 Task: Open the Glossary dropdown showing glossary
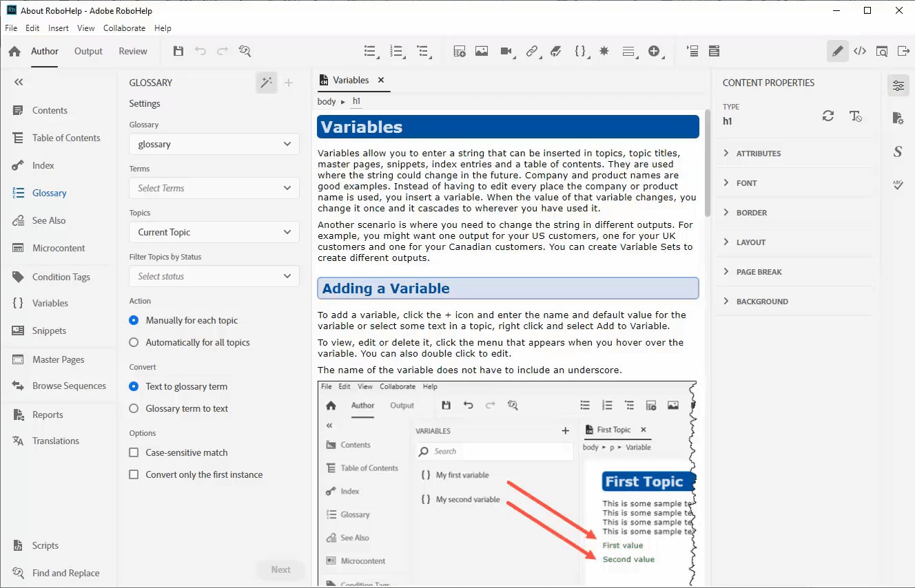214,144
